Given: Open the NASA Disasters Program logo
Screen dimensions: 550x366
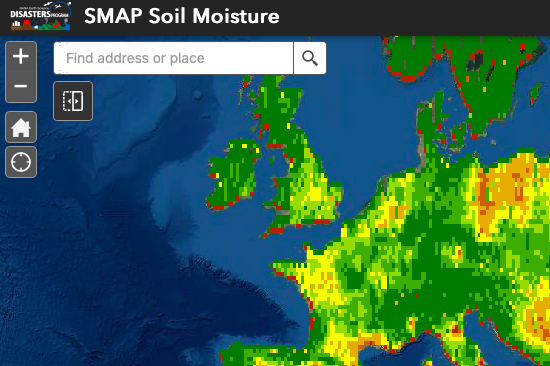Looking at the screenshot, I should click(41, 16).
